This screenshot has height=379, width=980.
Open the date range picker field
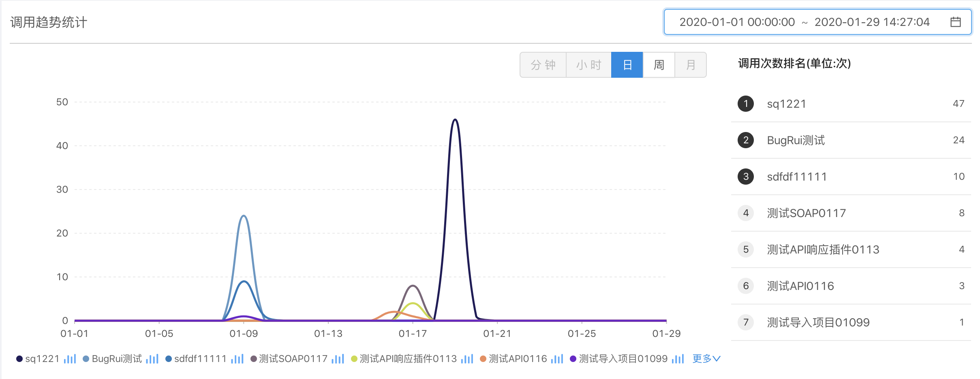805,22
